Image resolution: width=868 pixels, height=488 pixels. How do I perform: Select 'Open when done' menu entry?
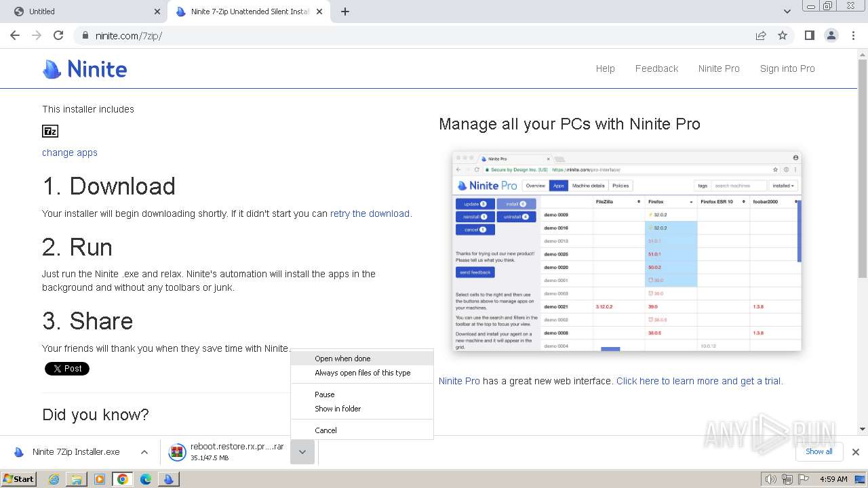[x=362, y=359]
